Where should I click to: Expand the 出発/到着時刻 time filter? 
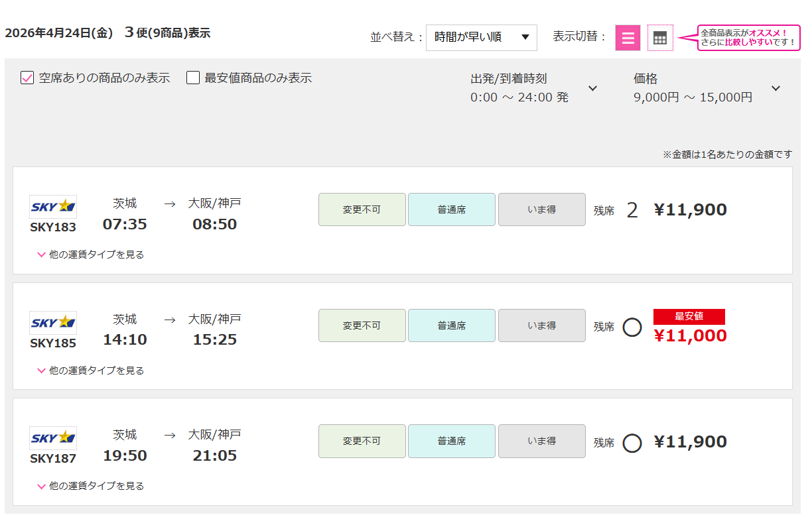point(593,88)
